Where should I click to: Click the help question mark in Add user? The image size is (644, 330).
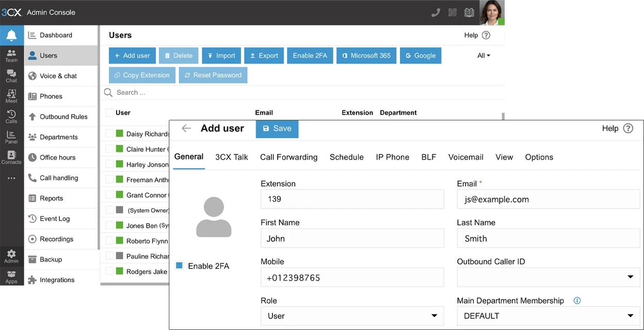pyautogui.click(x=628, y=129)
